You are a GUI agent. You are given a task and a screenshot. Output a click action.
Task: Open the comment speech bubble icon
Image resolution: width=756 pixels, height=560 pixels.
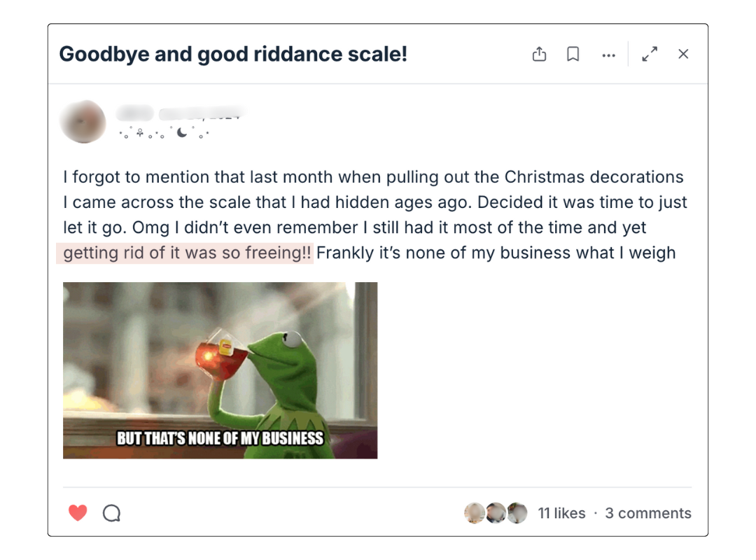click(111, 512)
